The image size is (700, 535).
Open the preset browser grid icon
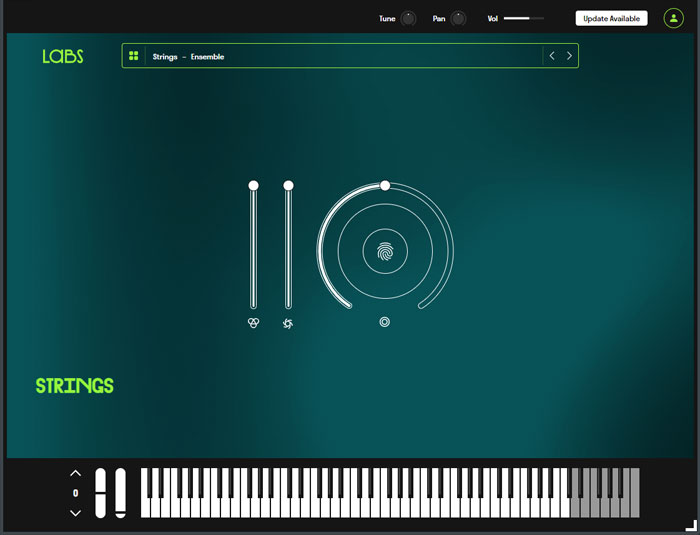pos(133,56)
